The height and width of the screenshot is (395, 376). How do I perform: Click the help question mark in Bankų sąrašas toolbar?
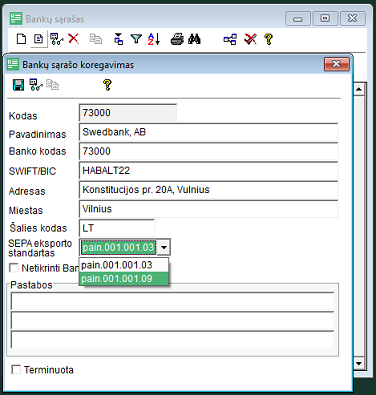tap(268, 39)
